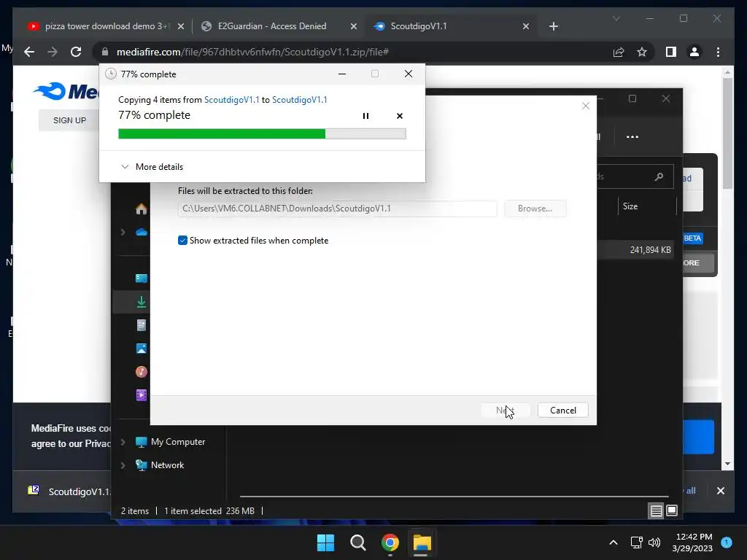The height and width of the screenshot is (560, 747).
Task: Click the Browse... button
Action: point(535,209)
